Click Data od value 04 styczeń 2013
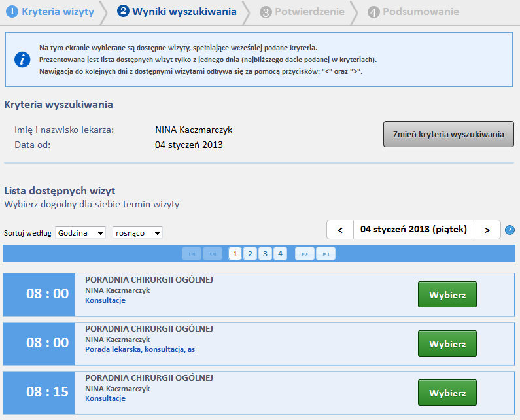This screenshot has height=420, width=520. tap(188, 145)
